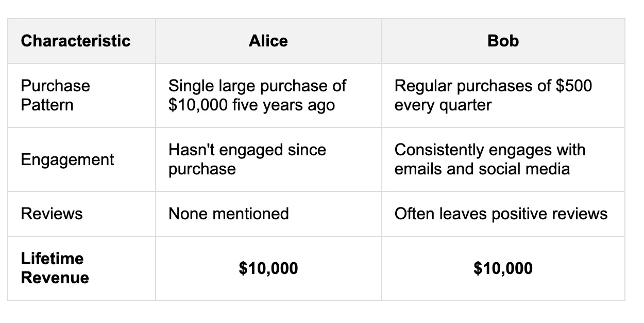Select the Bob column header
The height and width of the screenshot is (323, 644).
pos(503,41)
